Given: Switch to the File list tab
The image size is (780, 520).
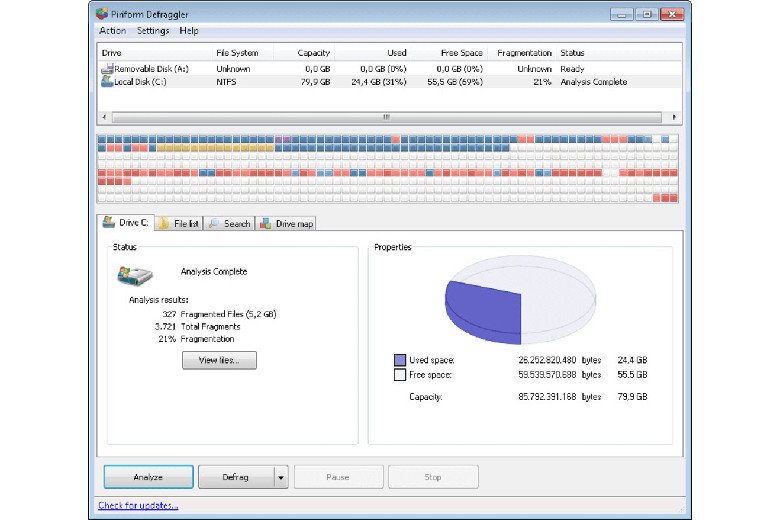Looking at the screenshot, I should [179, 224].
